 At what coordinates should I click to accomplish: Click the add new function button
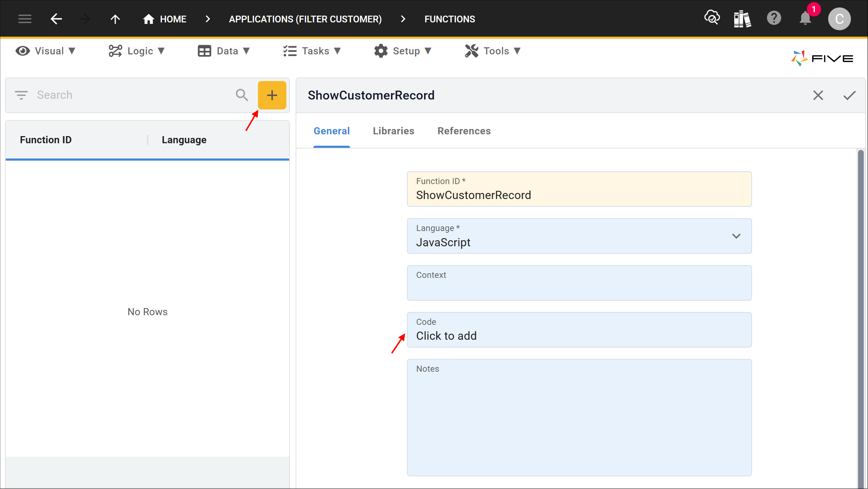[x=271, y=95]
